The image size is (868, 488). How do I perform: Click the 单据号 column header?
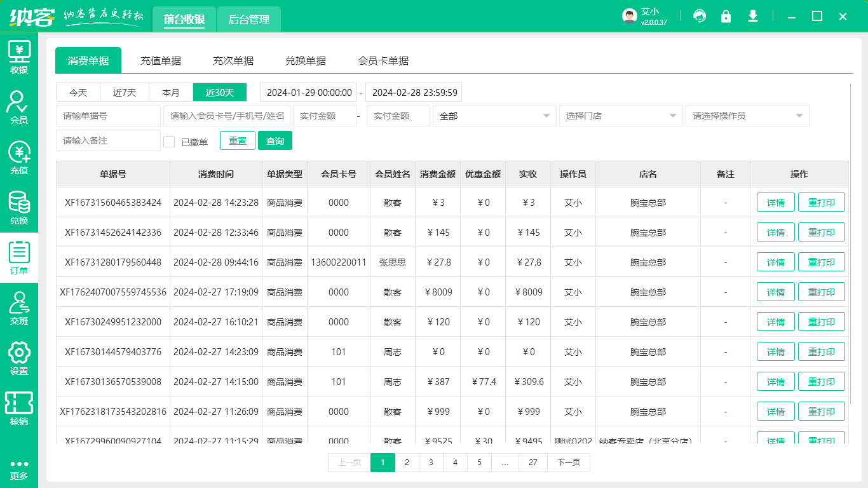113,174
